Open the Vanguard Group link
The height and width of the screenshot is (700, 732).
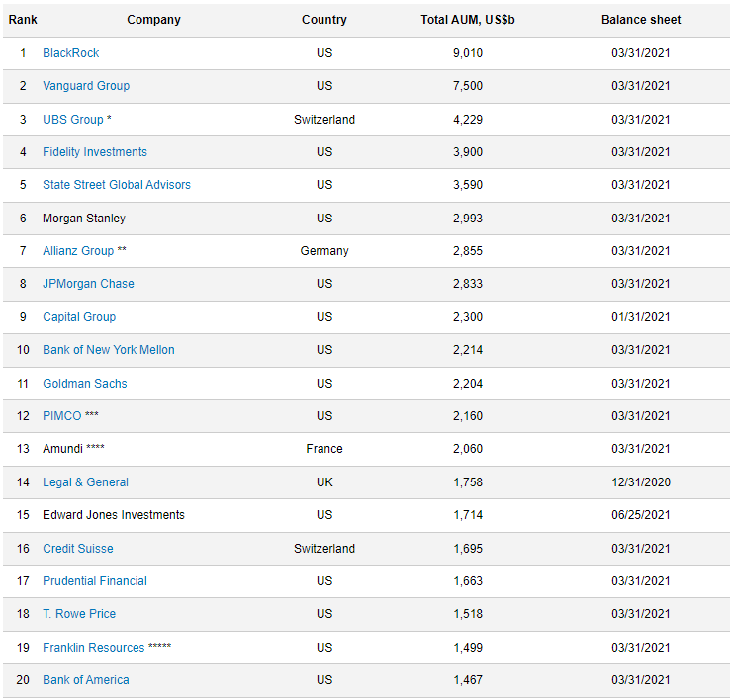86,86
